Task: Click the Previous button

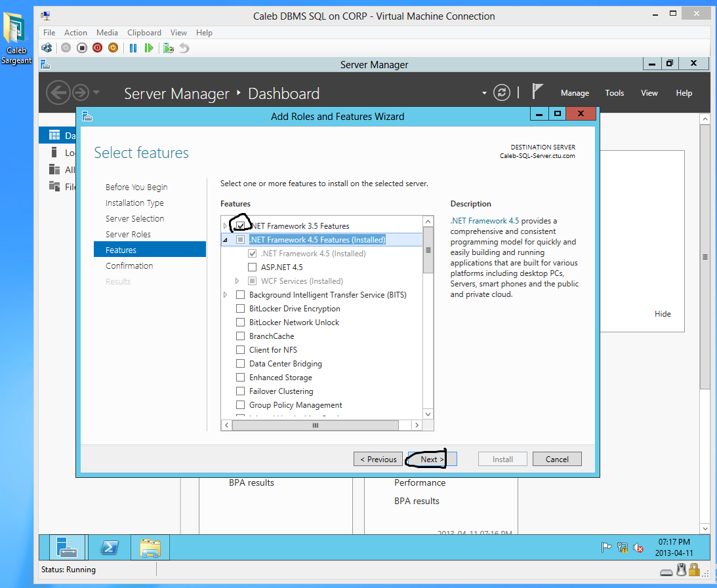Action: 378,459
